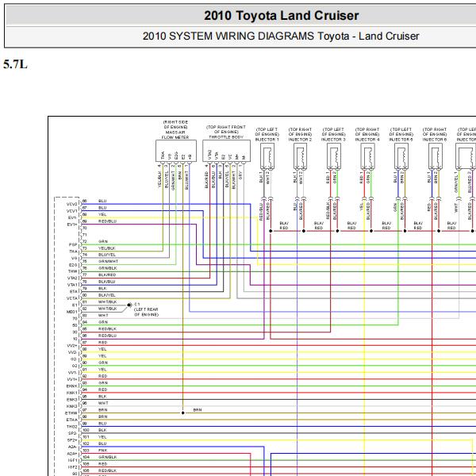The image size is (476, 476).
Task: Click pin 74 BLU/YEL wire label
Action: tap(107, 255)
